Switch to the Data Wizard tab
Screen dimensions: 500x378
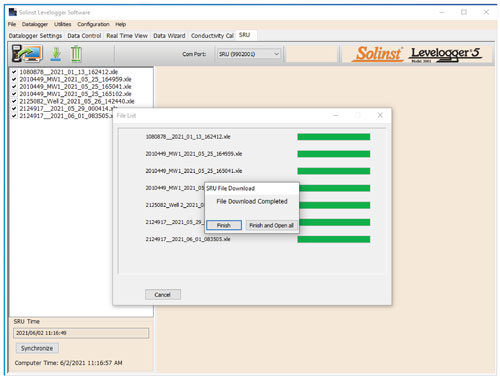[169, 36]
